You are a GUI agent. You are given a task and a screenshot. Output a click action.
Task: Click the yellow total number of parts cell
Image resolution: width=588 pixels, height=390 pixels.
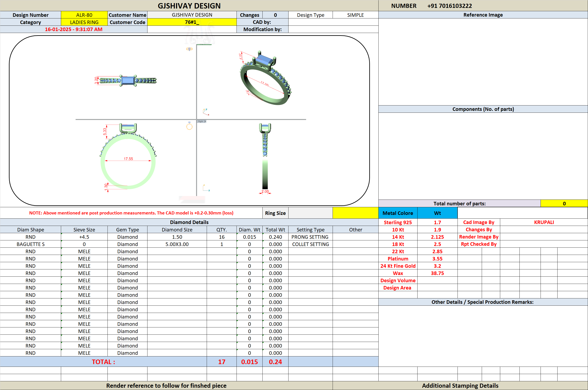(x=564, y=203)
